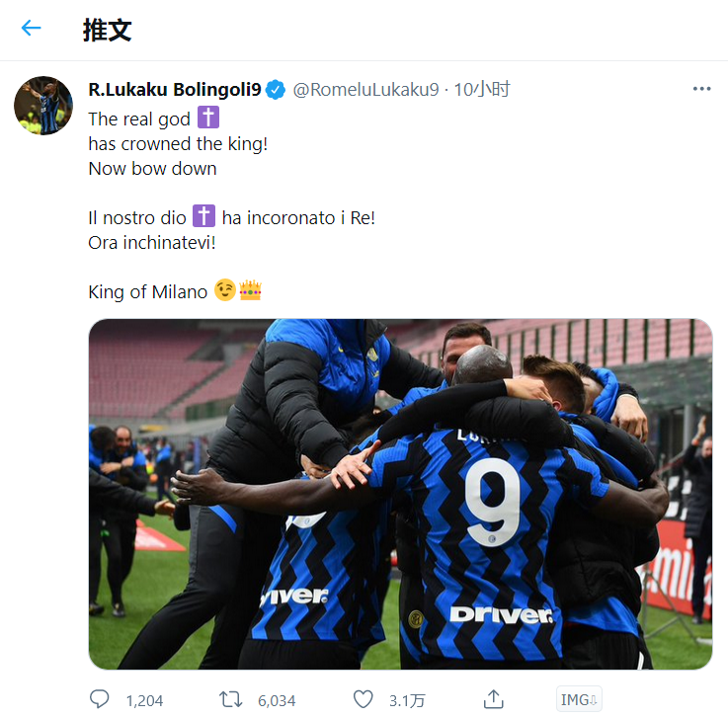The image size is (728, 718).
Task: Click the 6,034 retweets count
Action: coord(277,701)
